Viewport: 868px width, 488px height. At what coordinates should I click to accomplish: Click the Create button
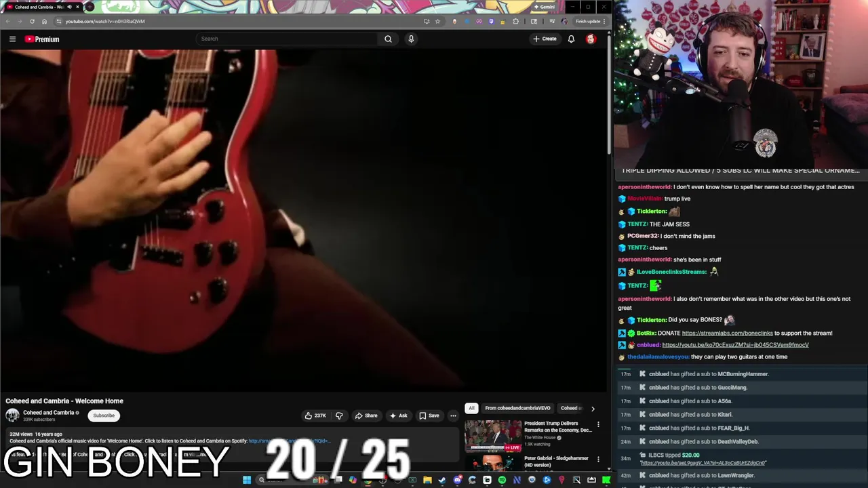[x=545, y=39]
